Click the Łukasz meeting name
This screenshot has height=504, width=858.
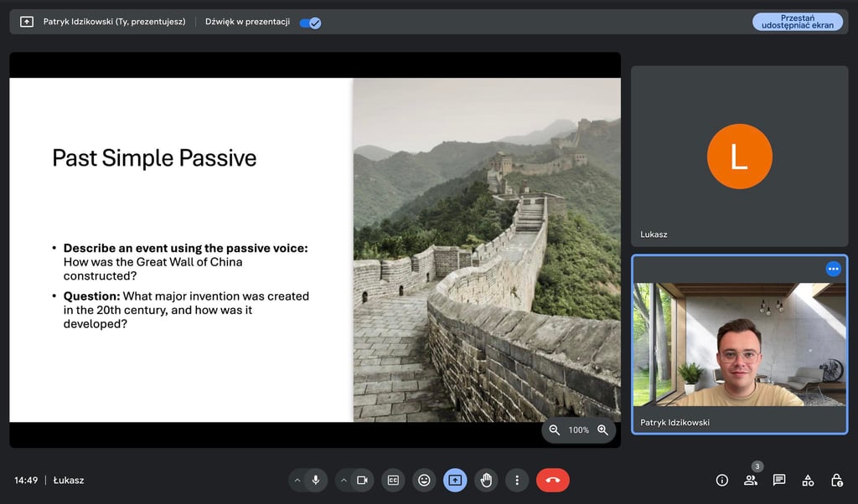tap(69, 481)
